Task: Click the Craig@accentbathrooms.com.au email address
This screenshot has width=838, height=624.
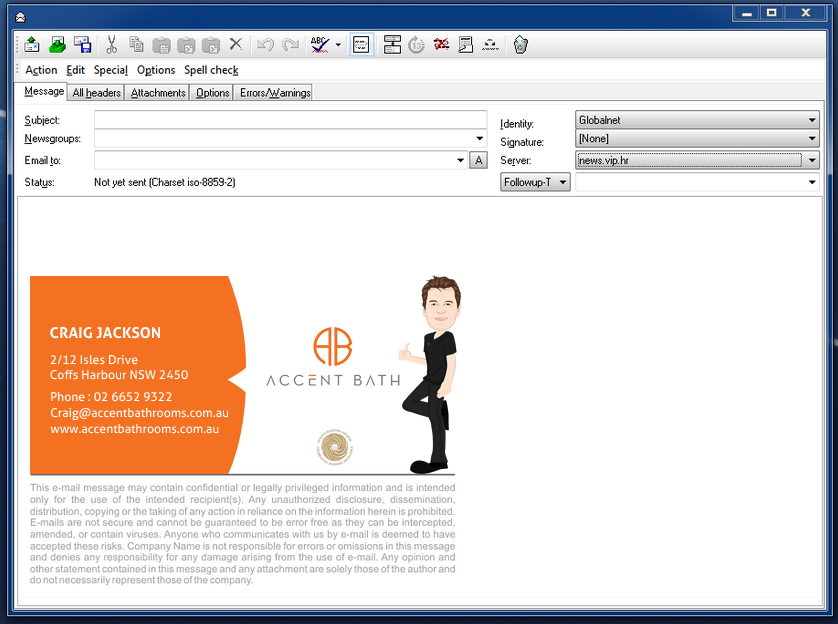Action: 139,413
